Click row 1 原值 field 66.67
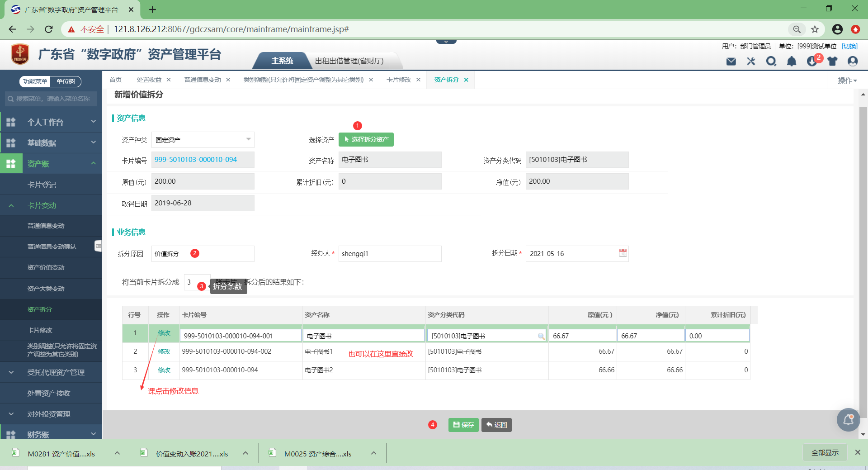 (x=582, y=336)
